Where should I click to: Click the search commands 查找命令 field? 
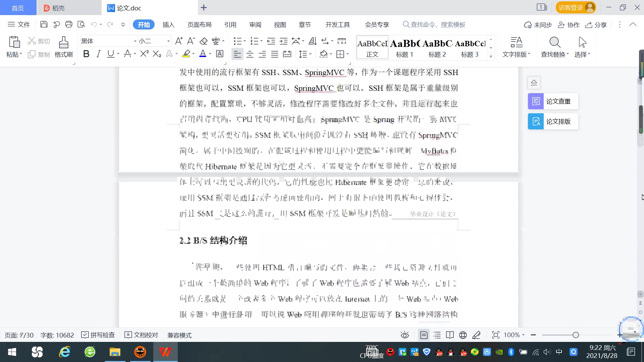pos(434,24)
